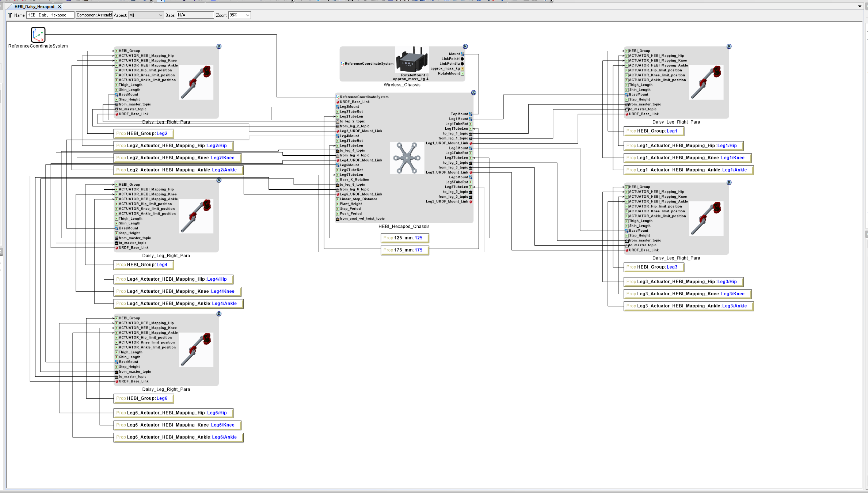Expand the chevron at the top-right of the canvas
Viewport: 868px width, 493px height.
(x=860, y=6)
